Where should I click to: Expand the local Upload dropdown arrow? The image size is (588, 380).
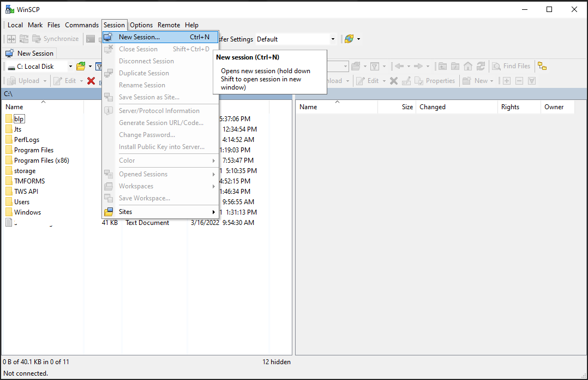(x=45, y=81)
